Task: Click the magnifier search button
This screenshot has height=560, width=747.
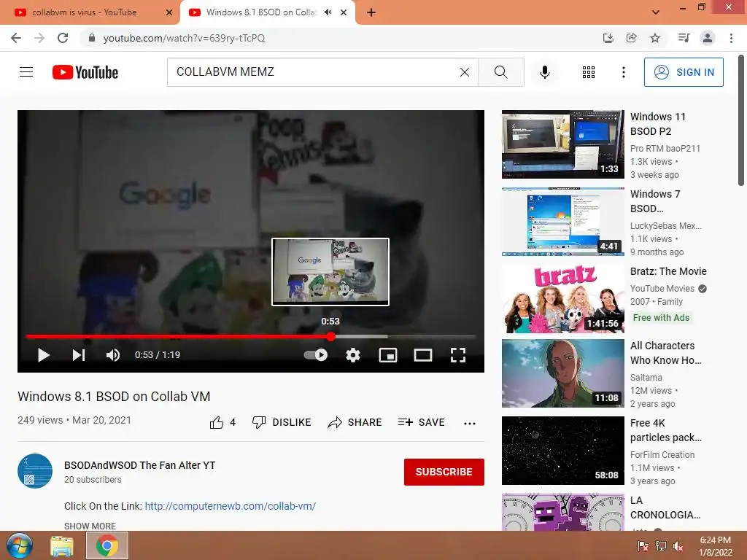Action: 500,72
